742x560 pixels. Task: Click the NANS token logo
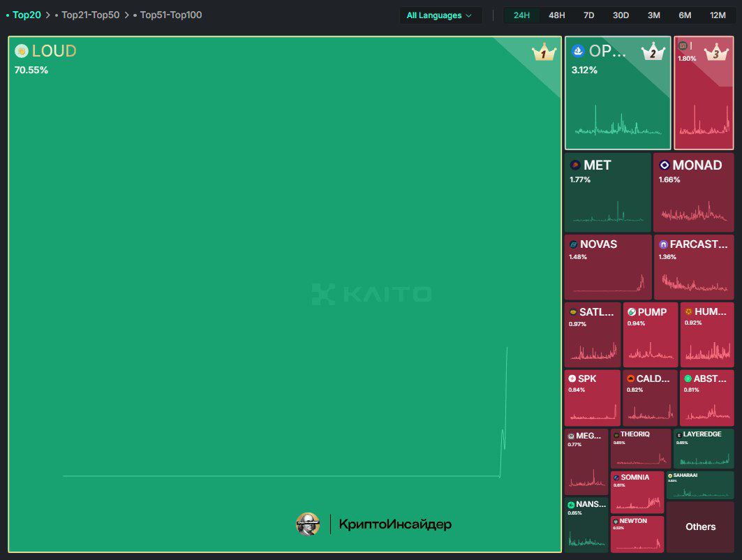(x=571, y=505)
